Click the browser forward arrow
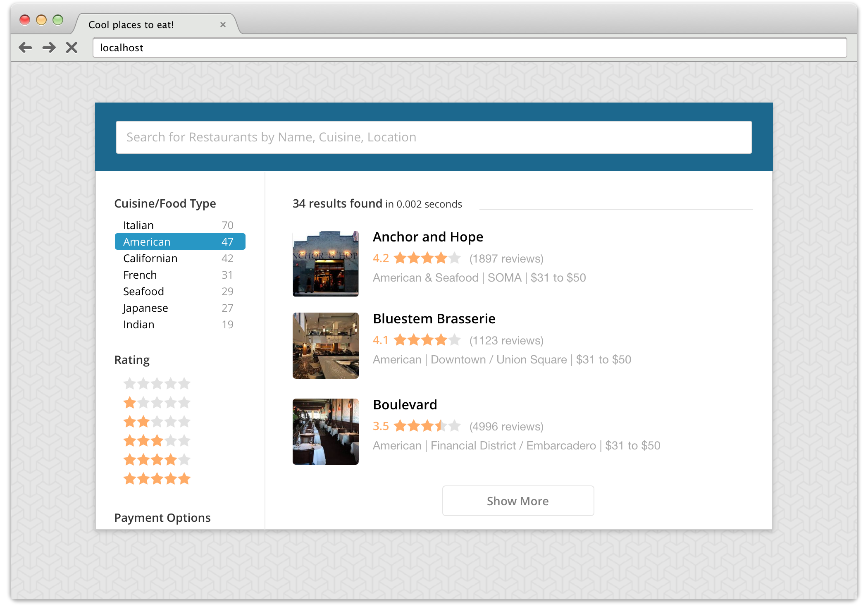 (49, 48)
